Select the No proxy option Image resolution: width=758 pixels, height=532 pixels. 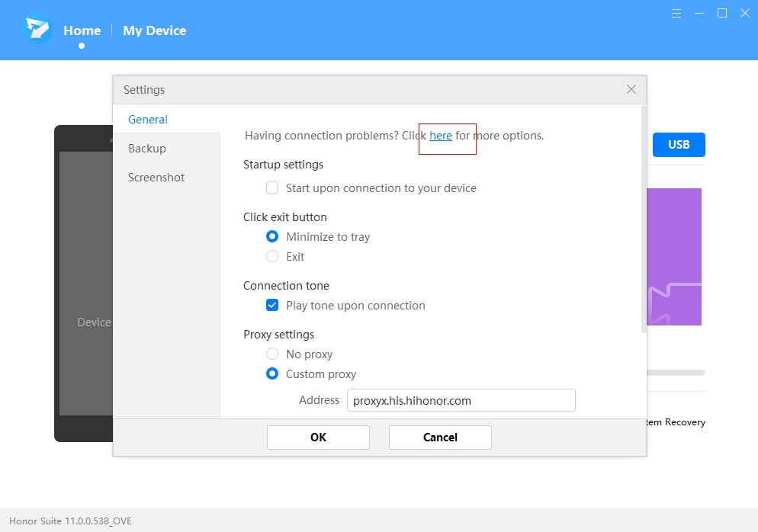(x=272, y=354)
